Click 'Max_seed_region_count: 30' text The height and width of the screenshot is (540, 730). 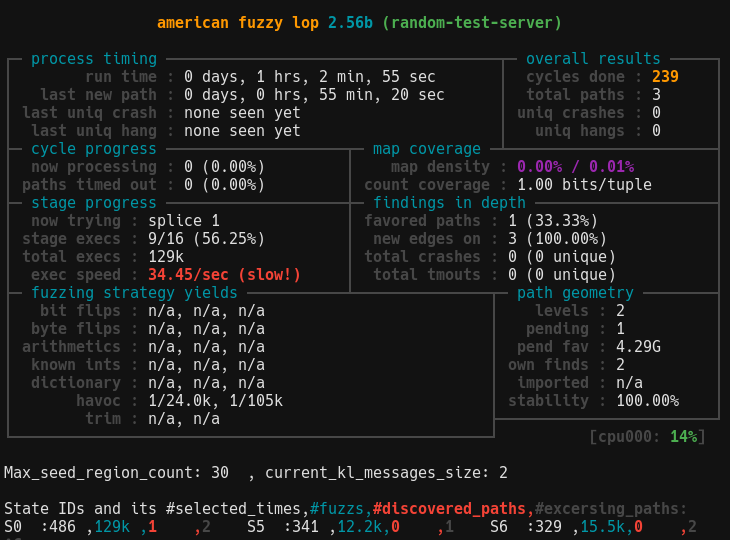click(116, 472)
